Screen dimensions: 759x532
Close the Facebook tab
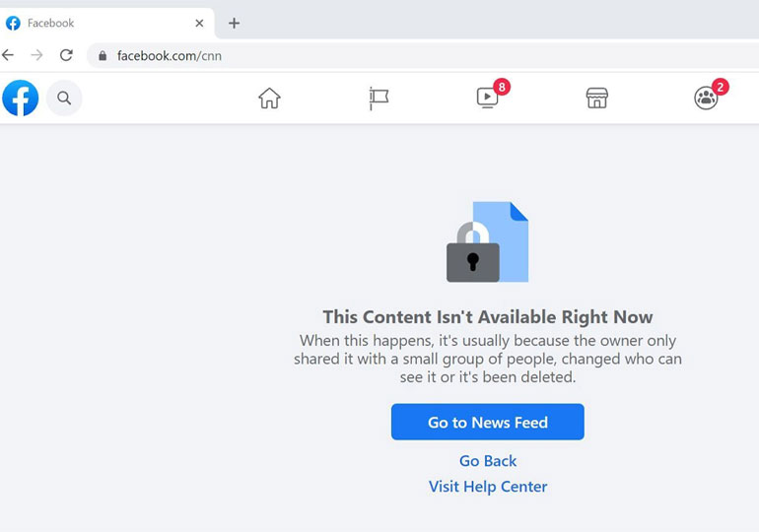(199, 23)
